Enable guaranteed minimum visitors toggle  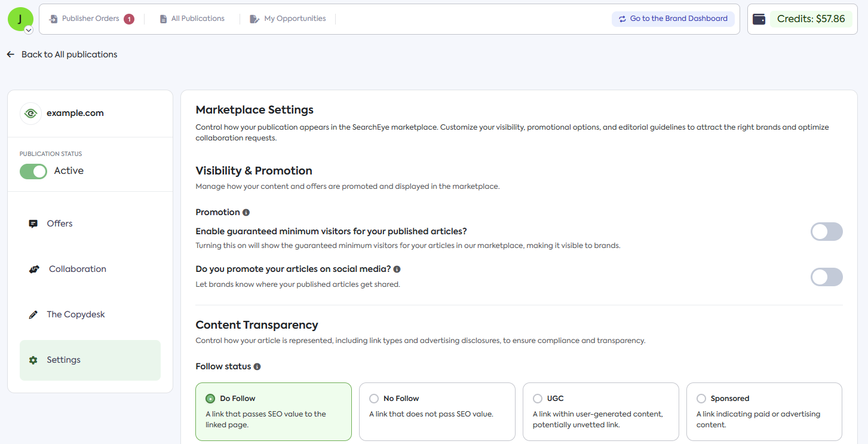[826, 232]
